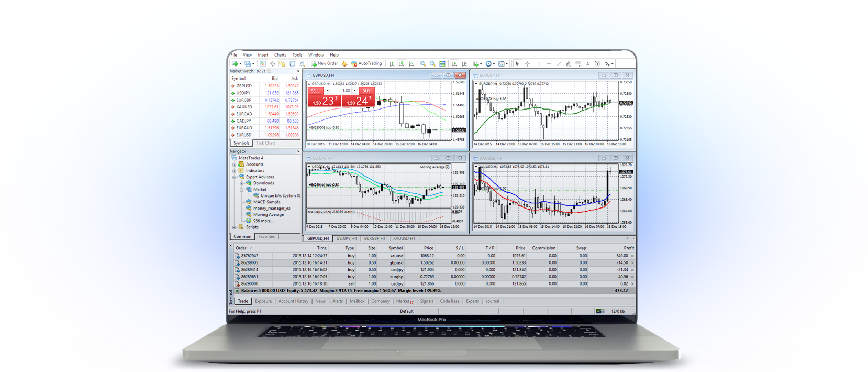Select the trendline drawing tool

[559, 64]
